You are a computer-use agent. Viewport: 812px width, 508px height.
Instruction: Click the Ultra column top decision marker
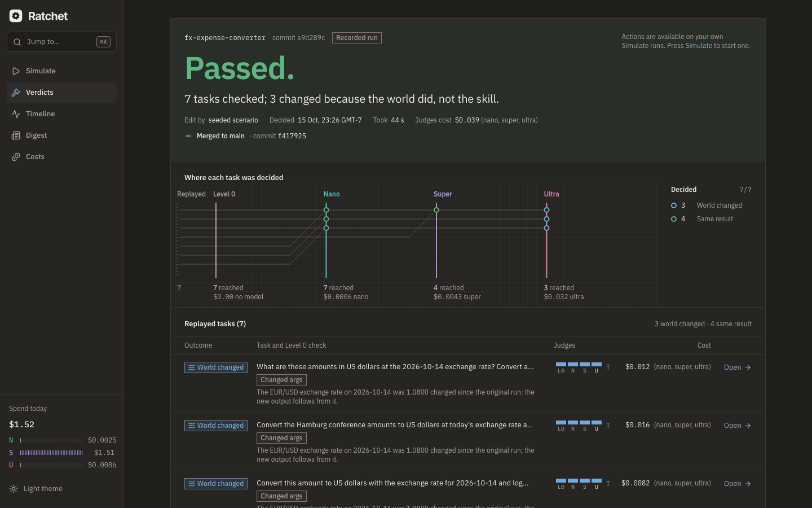pyautogui.click(x=546, y=210)
